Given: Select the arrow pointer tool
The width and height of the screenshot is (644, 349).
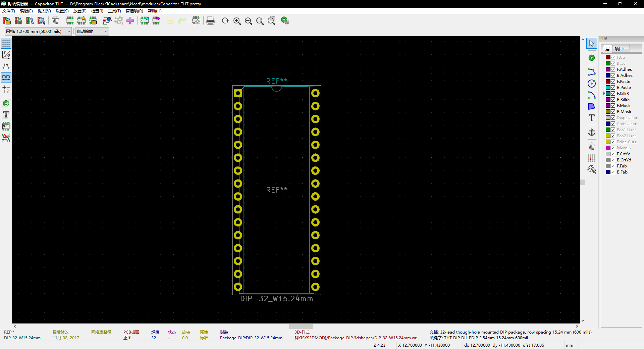Looking at the screenshot, I should (x=592, y=43).
